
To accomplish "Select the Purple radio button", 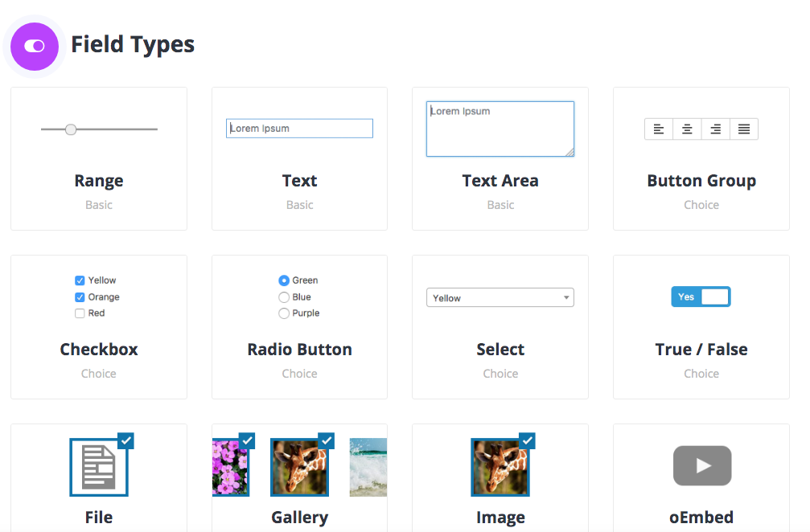I will (284, 313).
